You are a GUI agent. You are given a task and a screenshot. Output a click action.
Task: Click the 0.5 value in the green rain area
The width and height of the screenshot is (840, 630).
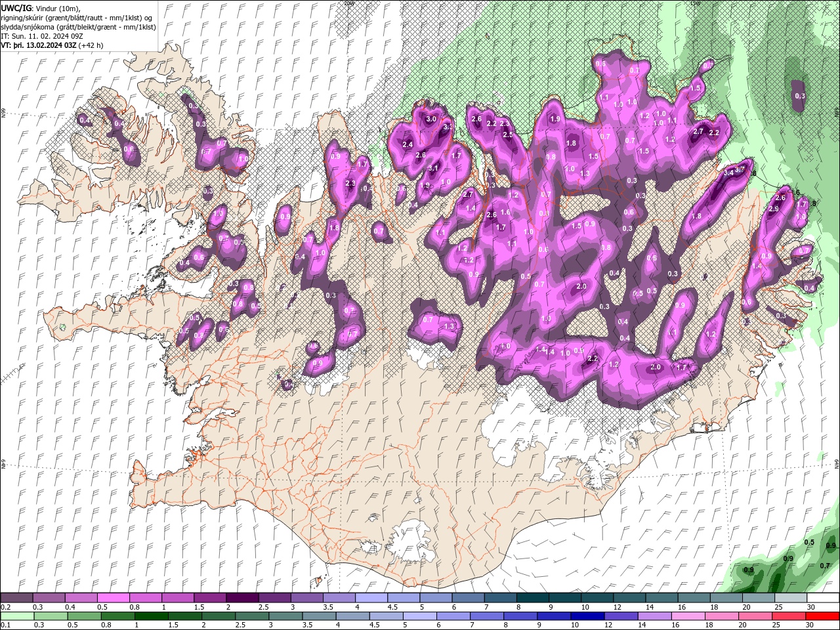809,542
